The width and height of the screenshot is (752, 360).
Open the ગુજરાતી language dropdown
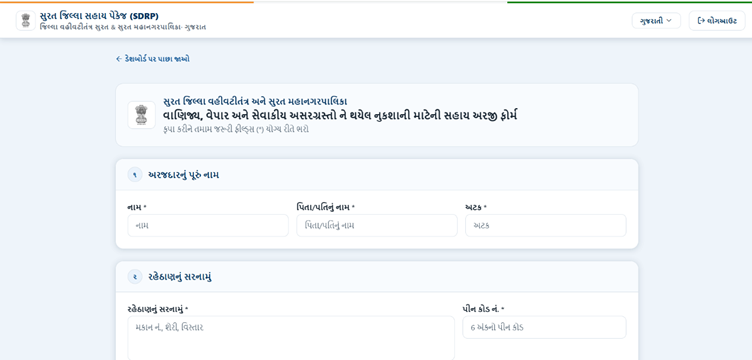pyautogui.click(x=656, y=21)
